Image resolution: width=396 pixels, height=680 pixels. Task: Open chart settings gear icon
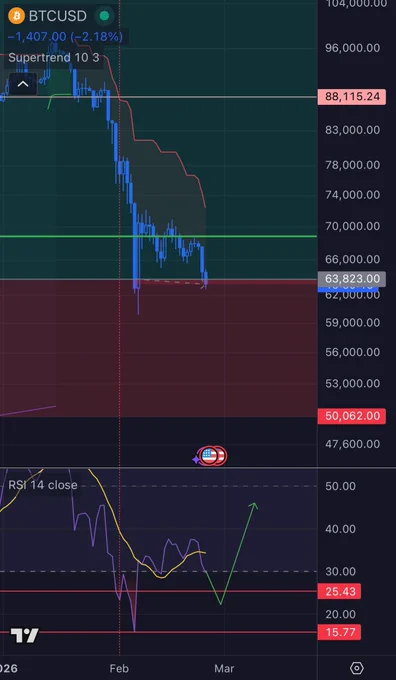tap(357, 667)
